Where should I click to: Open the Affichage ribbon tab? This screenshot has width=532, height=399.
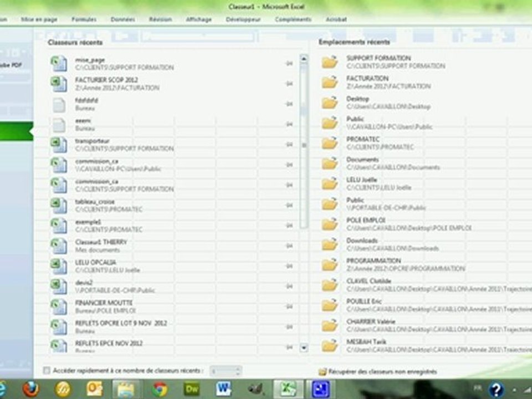[198, 19]
